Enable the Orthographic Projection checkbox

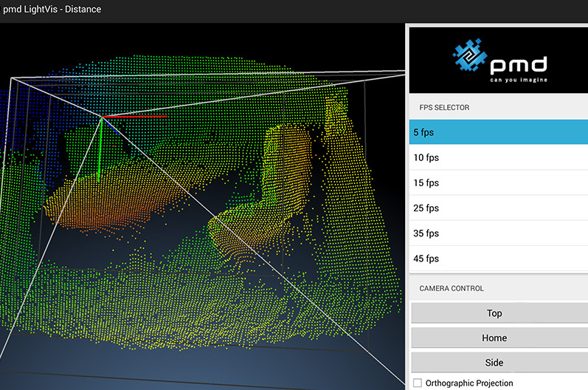pyautogui.click(x=418, y=383)
